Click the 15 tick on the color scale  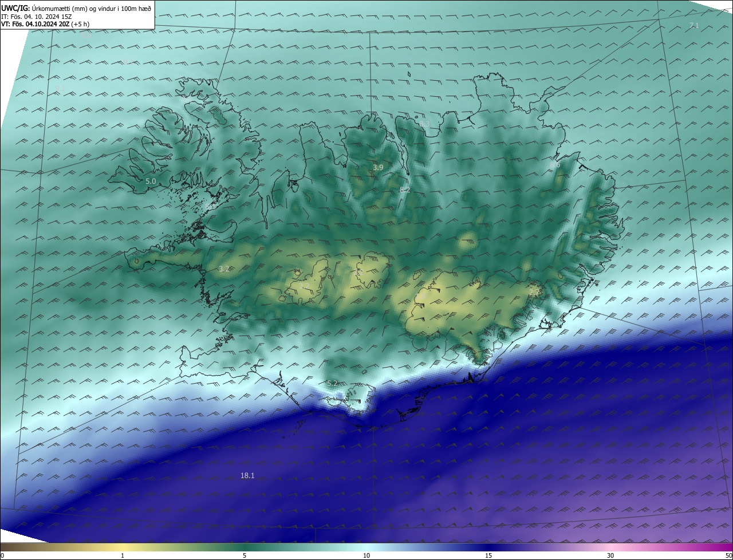point(488,555)
